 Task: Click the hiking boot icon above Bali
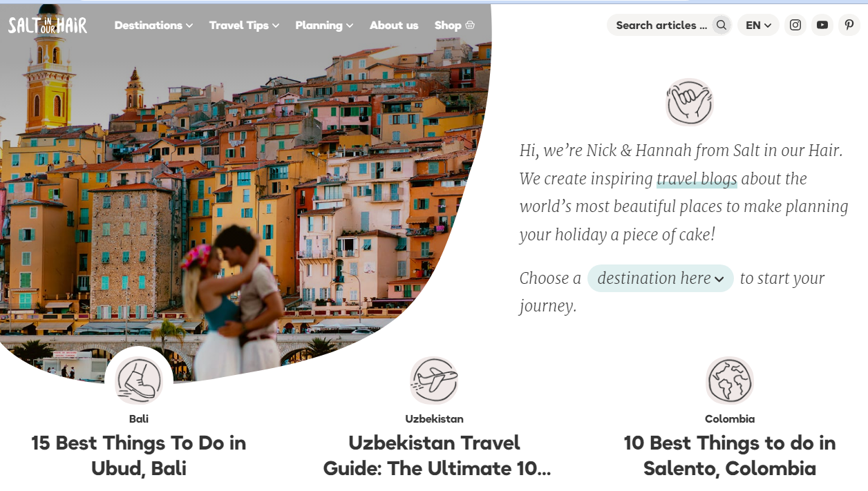pos(139,381)
